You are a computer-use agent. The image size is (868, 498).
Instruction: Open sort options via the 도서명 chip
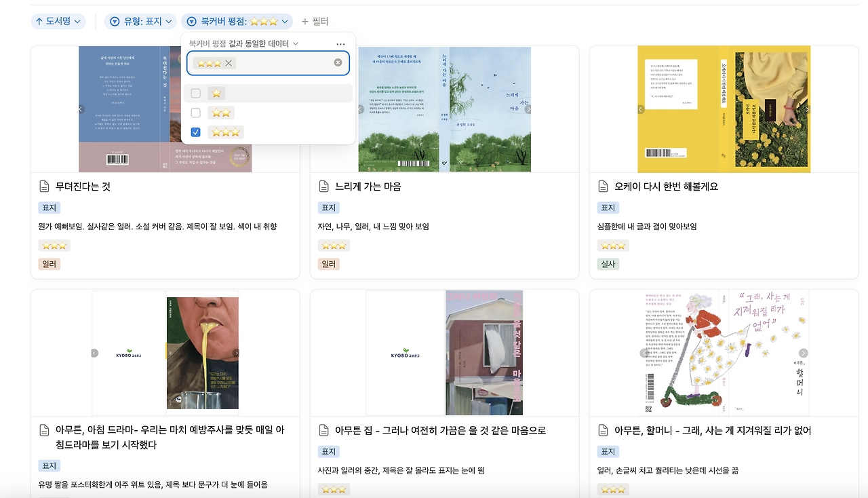click(56, 21)
